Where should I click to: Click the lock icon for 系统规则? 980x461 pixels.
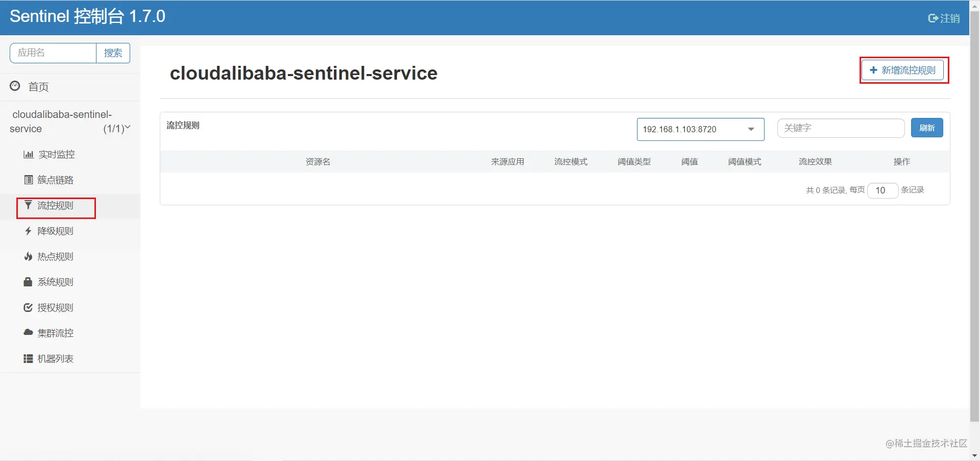pos(28,282)
